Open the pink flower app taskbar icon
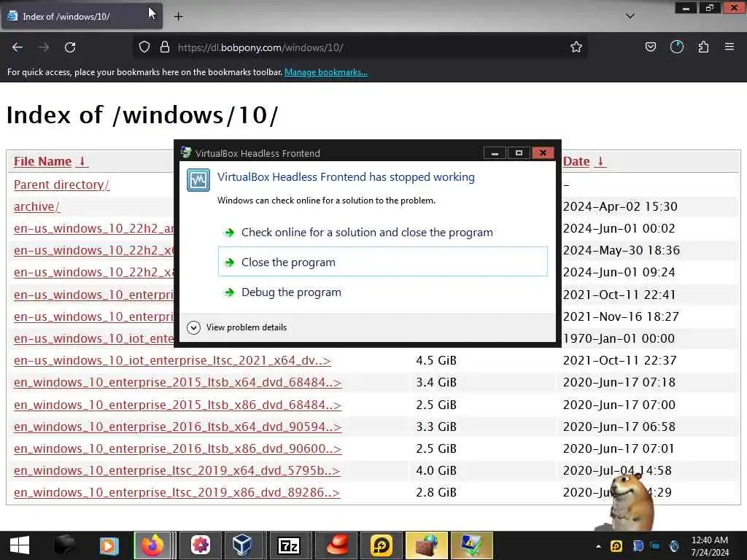Viewport: 747px width, 560px height. pos(201,545)
